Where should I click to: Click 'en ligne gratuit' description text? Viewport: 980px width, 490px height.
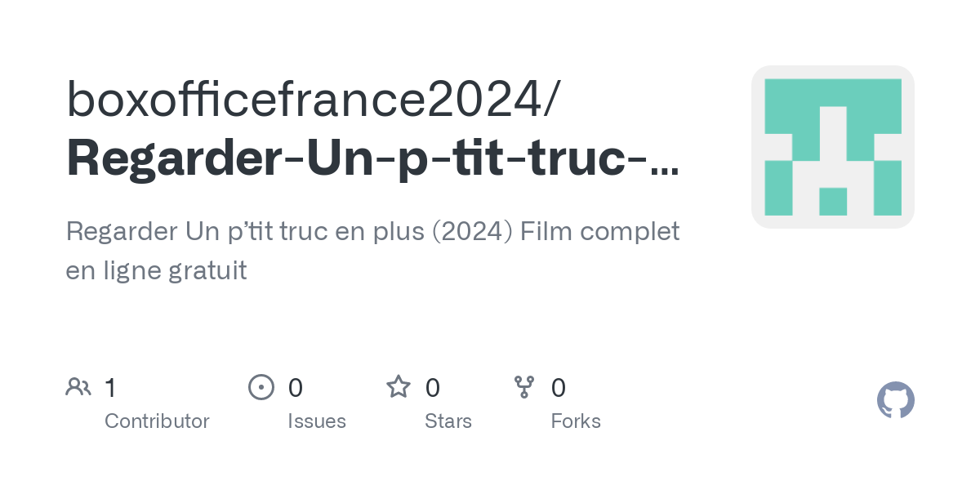click(156, 270)
